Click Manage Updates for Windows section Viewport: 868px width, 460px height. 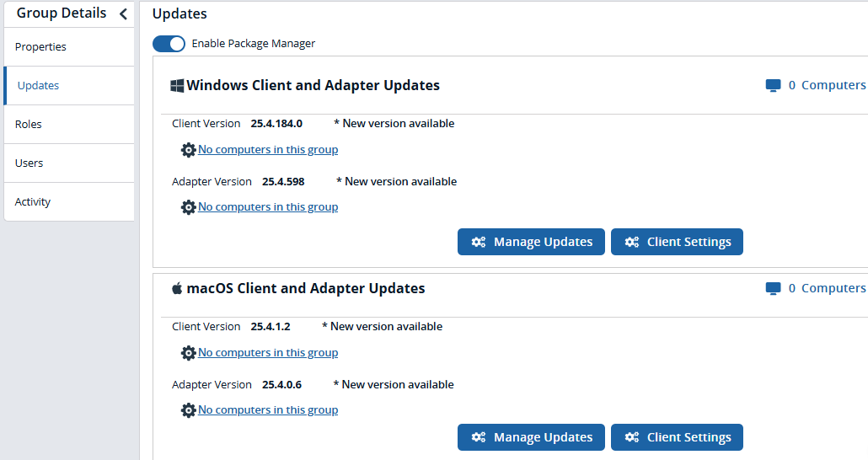click(531, 242)
